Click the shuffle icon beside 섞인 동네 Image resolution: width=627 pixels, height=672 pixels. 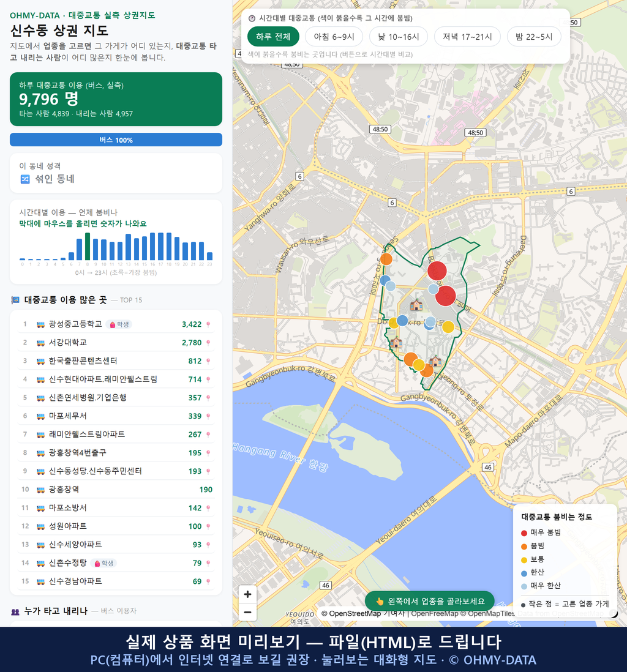pyautogui.click(x=25, y=179)
